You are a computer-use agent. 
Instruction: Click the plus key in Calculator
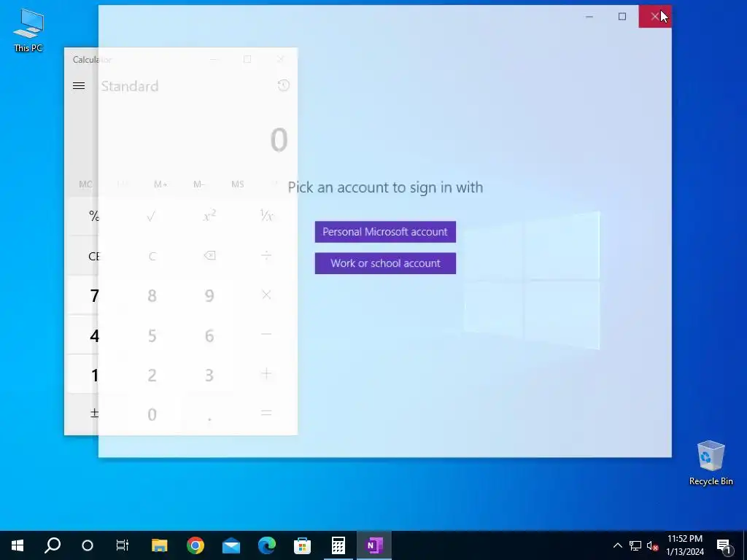click(x=266, y=374)
